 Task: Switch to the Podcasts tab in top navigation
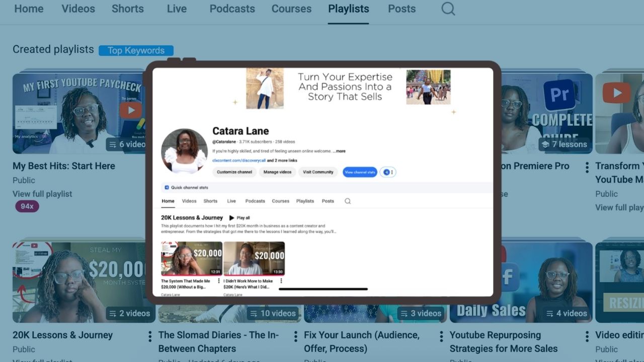(232, 9)
